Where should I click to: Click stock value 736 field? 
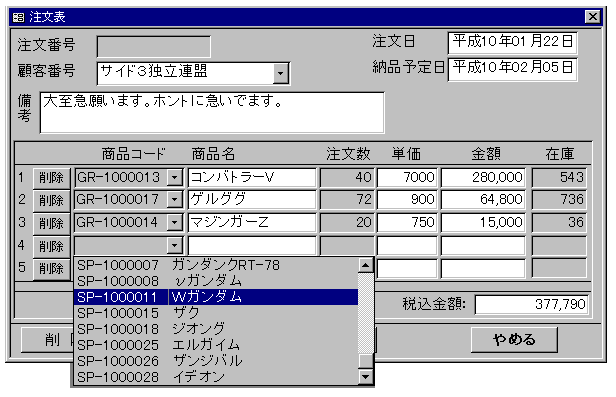click(559, 200)
